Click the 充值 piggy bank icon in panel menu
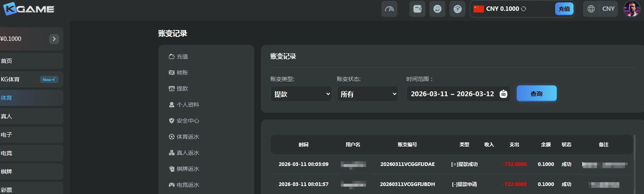Viewport: 644px width, 194px height. point(172,57)
